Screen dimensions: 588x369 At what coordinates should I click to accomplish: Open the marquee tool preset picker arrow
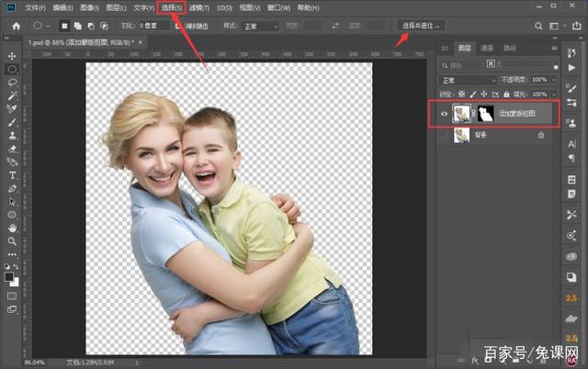pos(48,26)
